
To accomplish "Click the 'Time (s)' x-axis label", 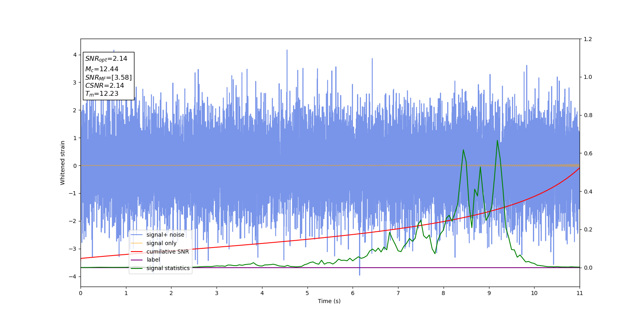I will pyautogui.click(x=329, y=301).
